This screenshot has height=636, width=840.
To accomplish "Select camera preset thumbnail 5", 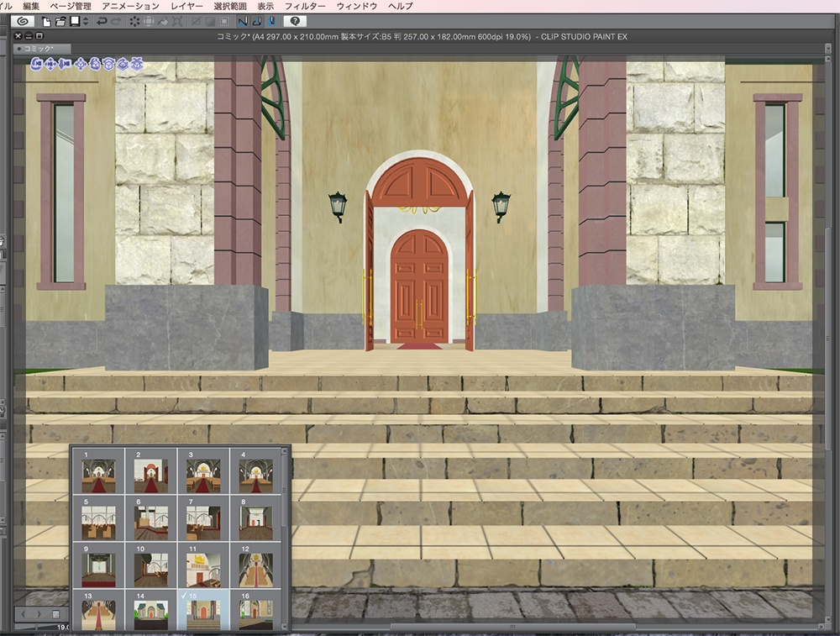I will pyautogui.click(x=98, y=518).
